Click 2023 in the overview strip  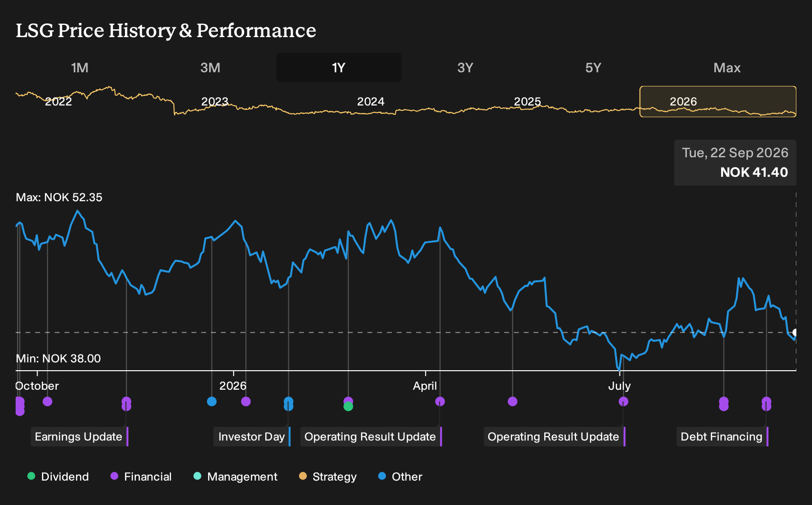point(215,102)
